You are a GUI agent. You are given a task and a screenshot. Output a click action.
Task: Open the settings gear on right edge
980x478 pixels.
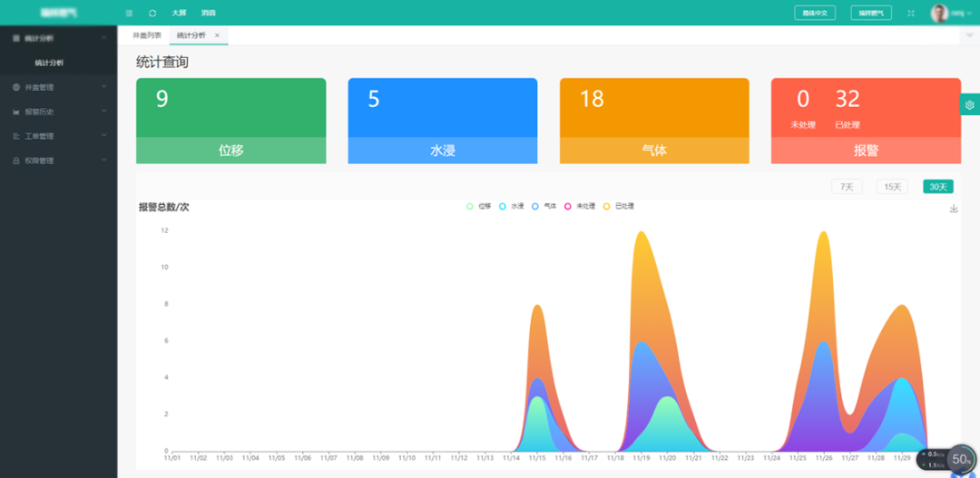[969, 105]
